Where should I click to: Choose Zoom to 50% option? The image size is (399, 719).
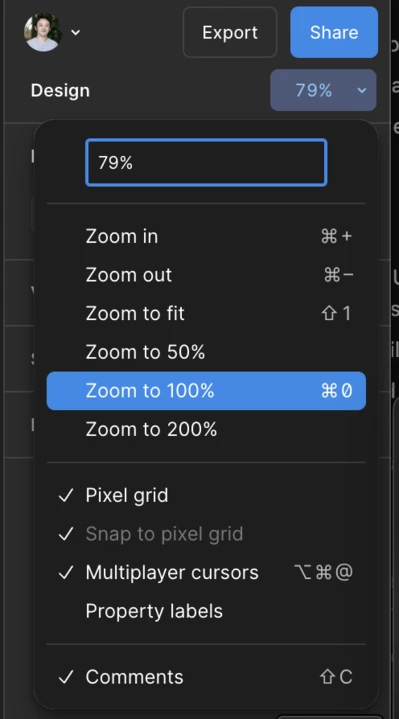click(x=206, y=352)
